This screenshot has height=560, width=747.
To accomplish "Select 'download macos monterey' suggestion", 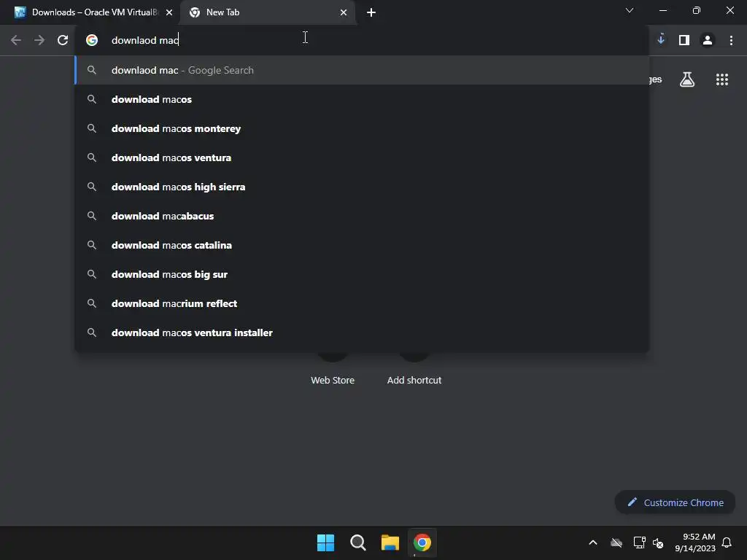I will tap(362, 128).
